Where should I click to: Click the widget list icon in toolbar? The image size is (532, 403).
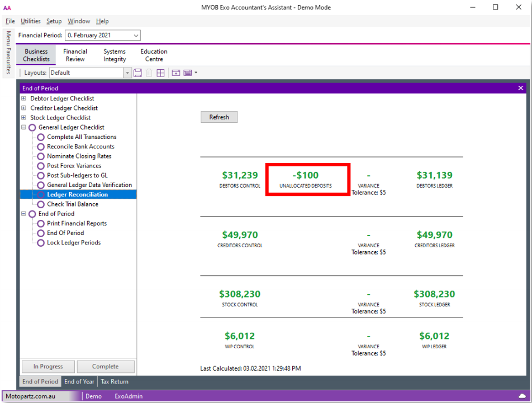tap(188, 73)
